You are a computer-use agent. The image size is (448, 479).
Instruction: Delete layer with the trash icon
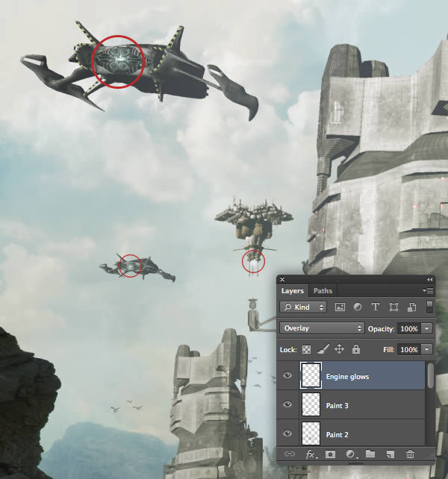(x=410, y=454)
